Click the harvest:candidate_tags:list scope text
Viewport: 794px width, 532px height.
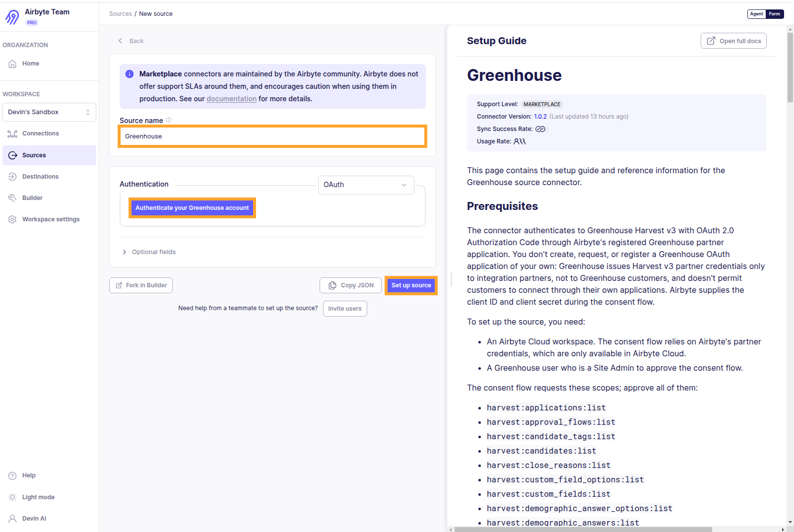click(x=551, y=437)
